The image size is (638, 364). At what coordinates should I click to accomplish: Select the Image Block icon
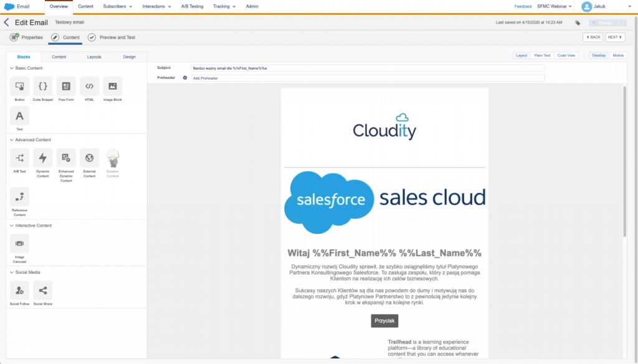point(113,86)
